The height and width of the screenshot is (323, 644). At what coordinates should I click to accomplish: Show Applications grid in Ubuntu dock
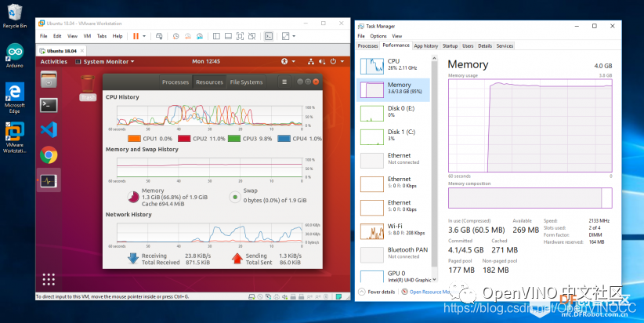[x=49, y=279]
